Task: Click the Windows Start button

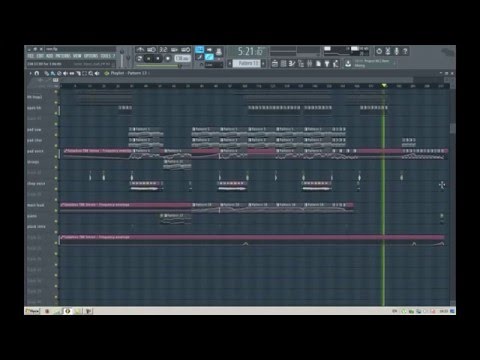Action: pos(32,311)
